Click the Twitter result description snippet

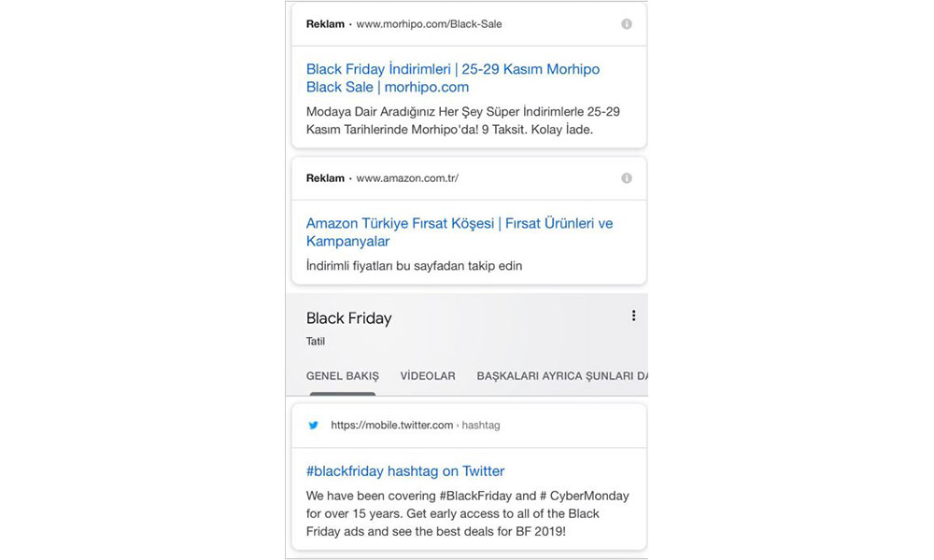coord(467,513)
